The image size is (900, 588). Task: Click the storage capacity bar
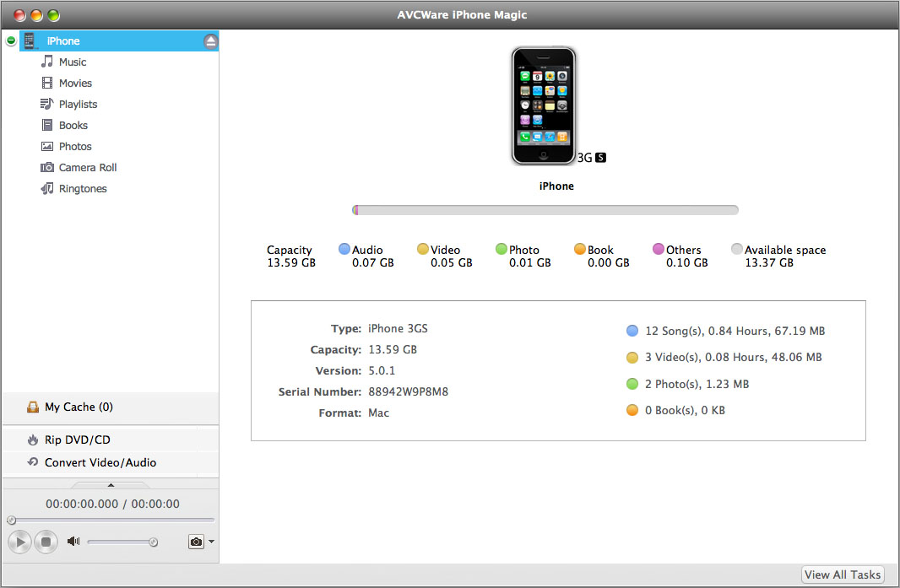click(545, 210)
